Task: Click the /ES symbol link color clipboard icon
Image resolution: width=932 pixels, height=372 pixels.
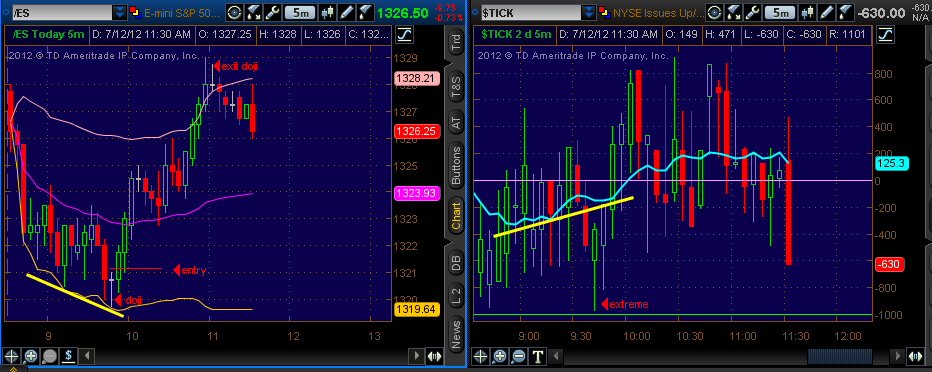Action: pos(136,11)
